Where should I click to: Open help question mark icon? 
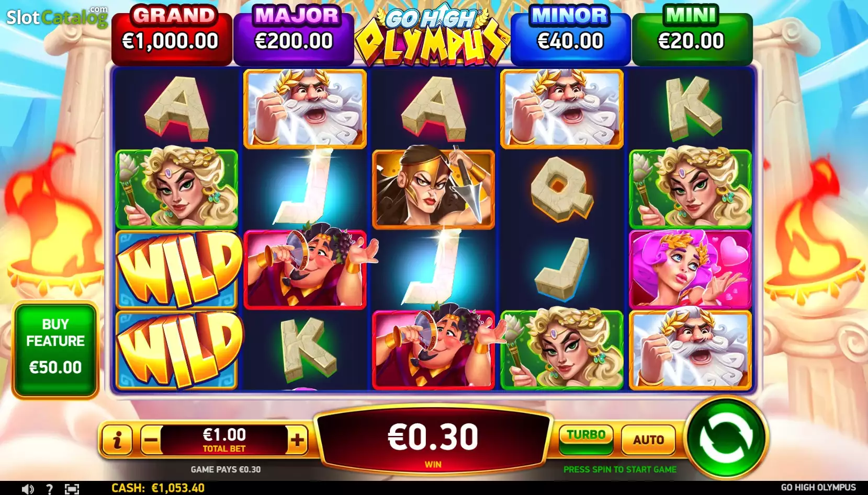click(x=49, y=489)
